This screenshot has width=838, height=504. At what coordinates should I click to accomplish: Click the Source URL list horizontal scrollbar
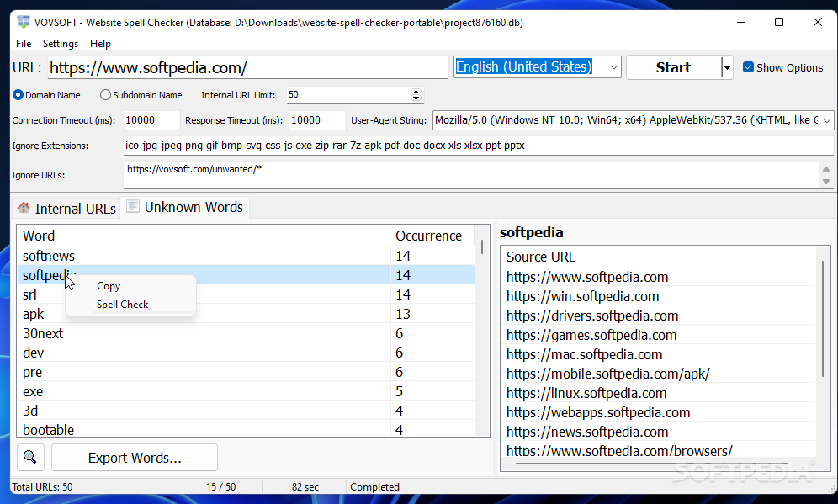[652, 464]
